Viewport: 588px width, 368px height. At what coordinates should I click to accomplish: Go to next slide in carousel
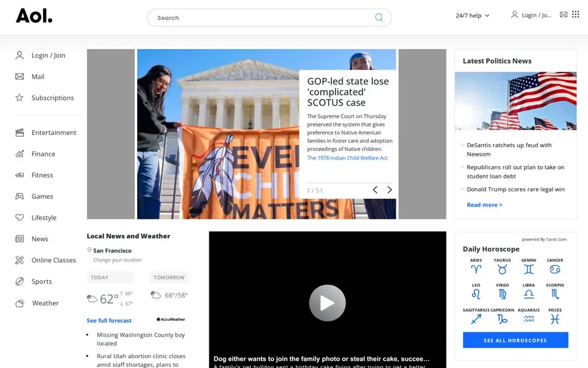click(x=390, y=190)
